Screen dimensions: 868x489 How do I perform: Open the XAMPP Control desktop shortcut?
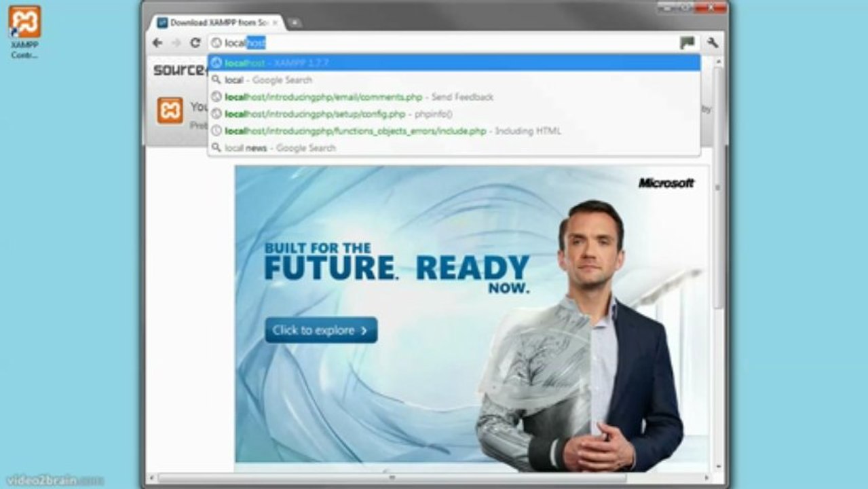coord(24,31)
